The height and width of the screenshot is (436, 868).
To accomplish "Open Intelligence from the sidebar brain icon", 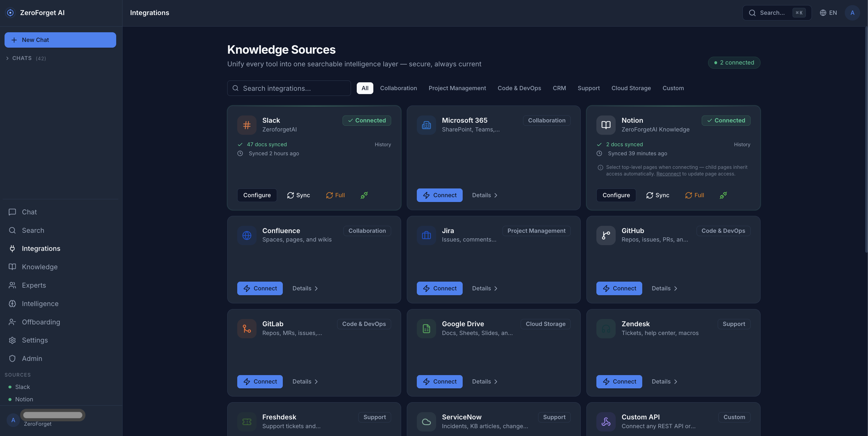I will pos(12,304).
